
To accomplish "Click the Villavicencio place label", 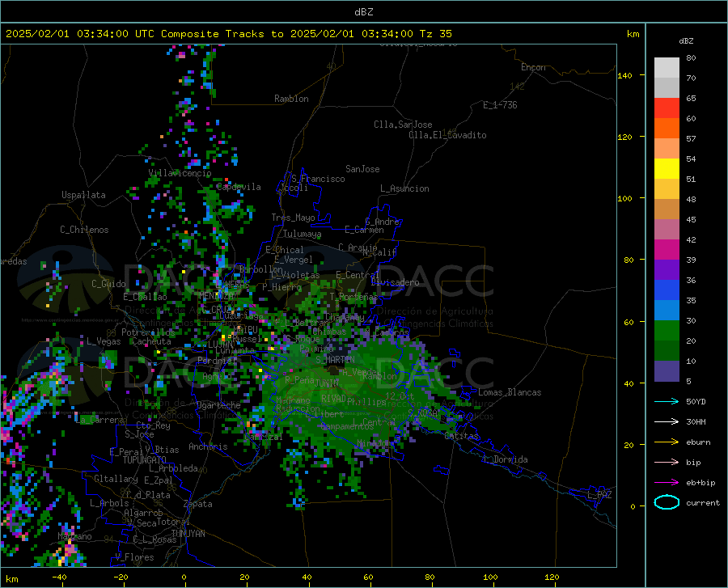I will 180,173.
